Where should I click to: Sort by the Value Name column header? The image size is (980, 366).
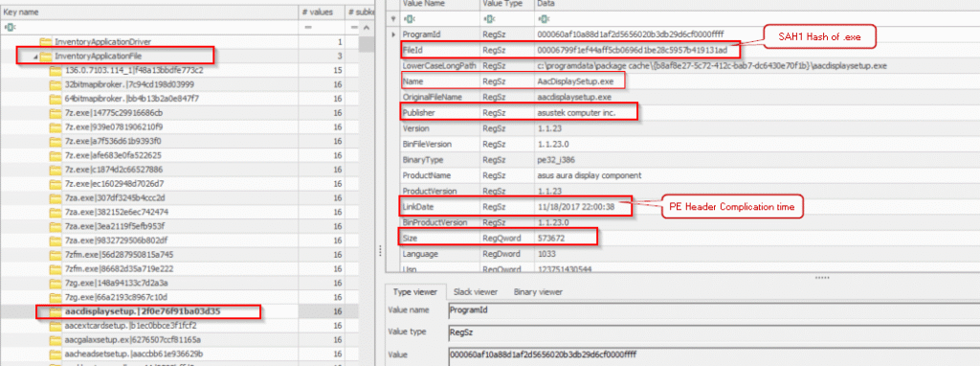coord(439,4)
